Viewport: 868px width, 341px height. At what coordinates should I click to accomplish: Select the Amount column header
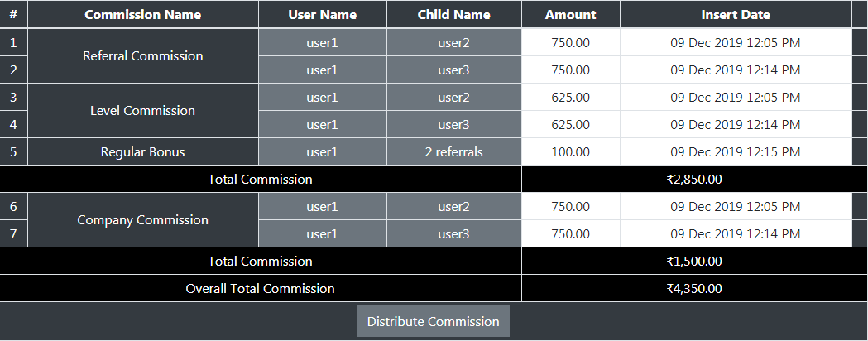571,15
